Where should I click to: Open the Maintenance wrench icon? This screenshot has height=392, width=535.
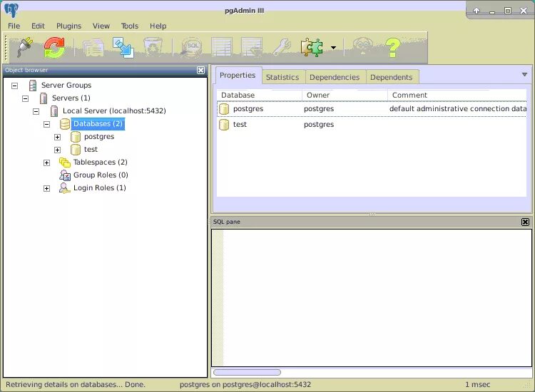click(x=282, y=47)
